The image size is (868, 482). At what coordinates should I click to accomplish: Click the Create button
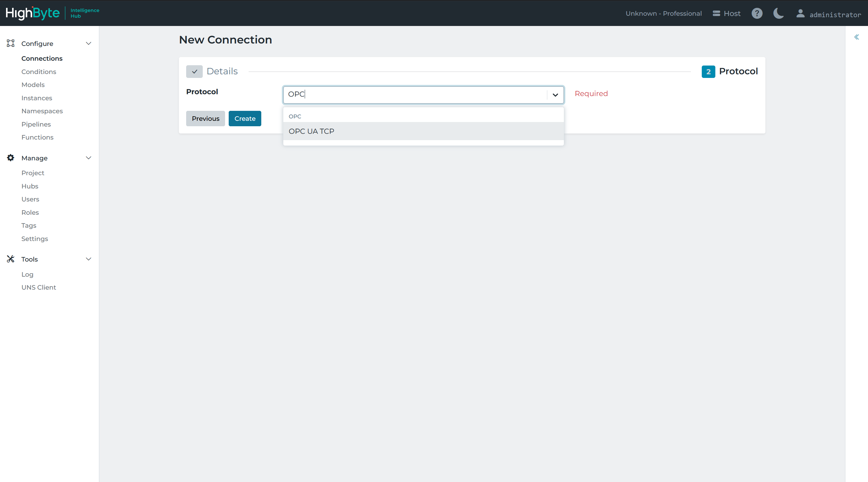click(x=245, y=118)
